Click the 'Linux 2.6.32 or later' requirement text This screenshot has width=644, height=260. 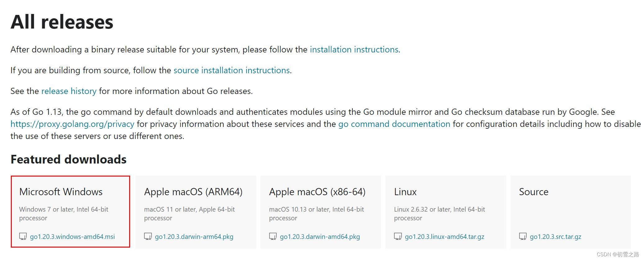pyautogui.click(x=439, y=214)
